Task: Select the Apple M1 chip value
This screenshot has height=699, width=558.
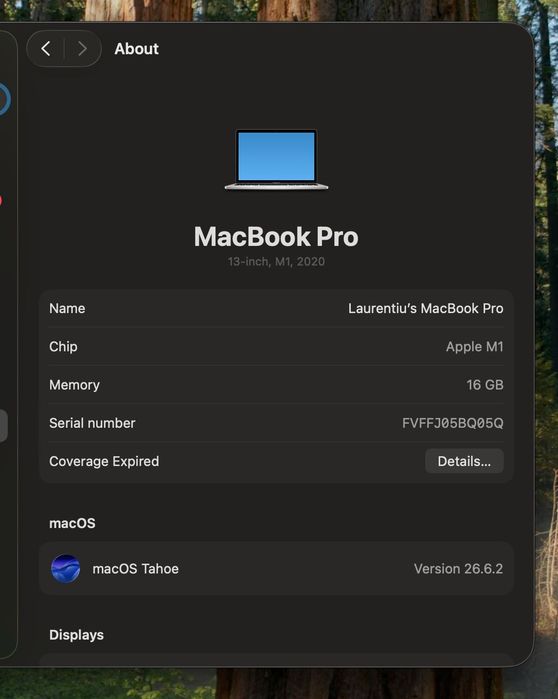Action: pos(475,346)
